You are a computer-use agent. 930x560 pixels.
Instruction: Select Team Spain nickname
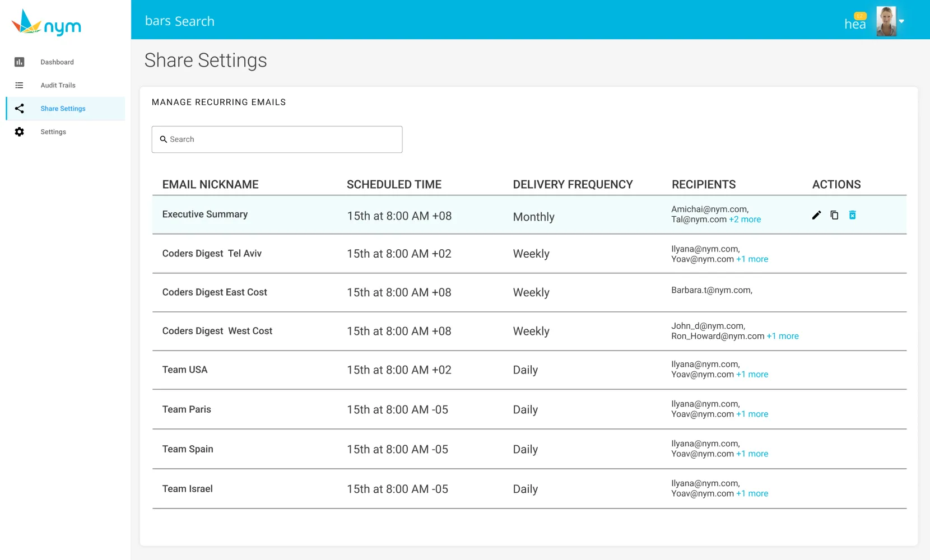click(x=188, y=449)
